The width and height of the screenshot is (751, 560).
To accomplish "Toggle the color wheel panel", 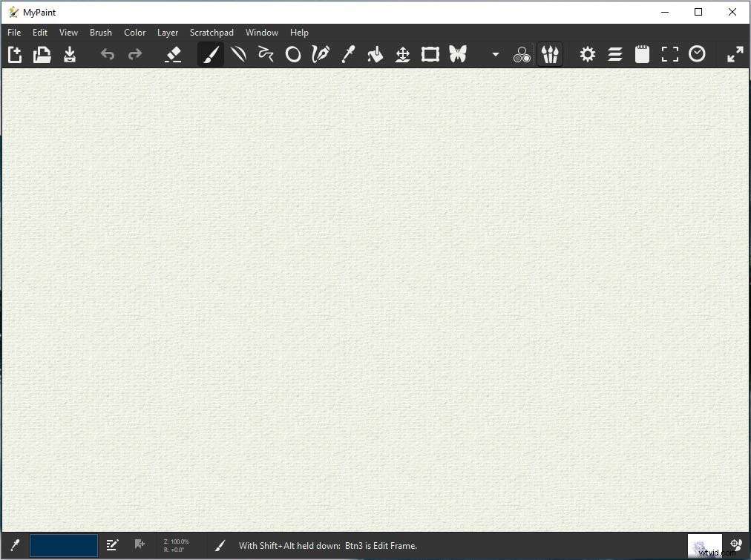I will coord(522,54).
